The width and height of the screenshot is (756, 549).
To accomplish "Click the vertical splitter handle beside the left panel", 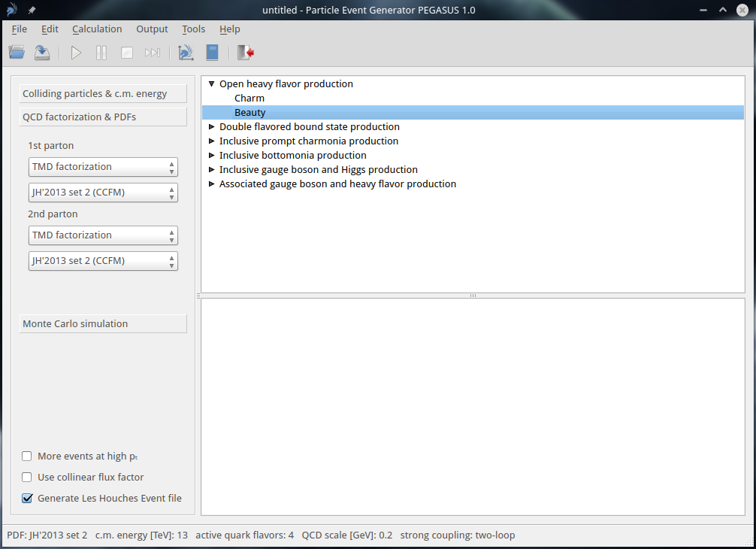I will coord(198,296).
